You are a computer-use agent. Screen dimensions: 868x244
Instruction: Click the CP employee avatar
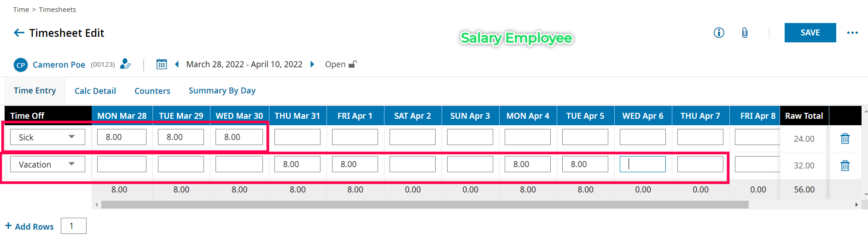(x=21, y=65)
